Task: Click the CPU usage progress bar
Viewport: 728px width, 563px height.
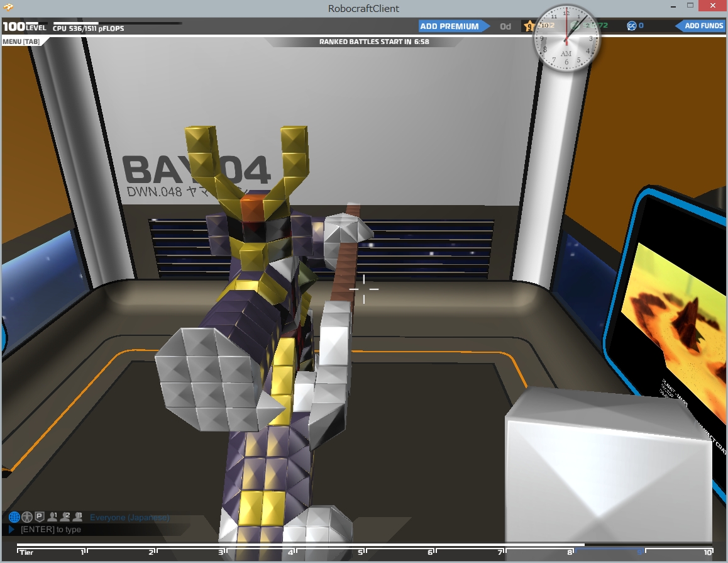Action: (117, 23)
